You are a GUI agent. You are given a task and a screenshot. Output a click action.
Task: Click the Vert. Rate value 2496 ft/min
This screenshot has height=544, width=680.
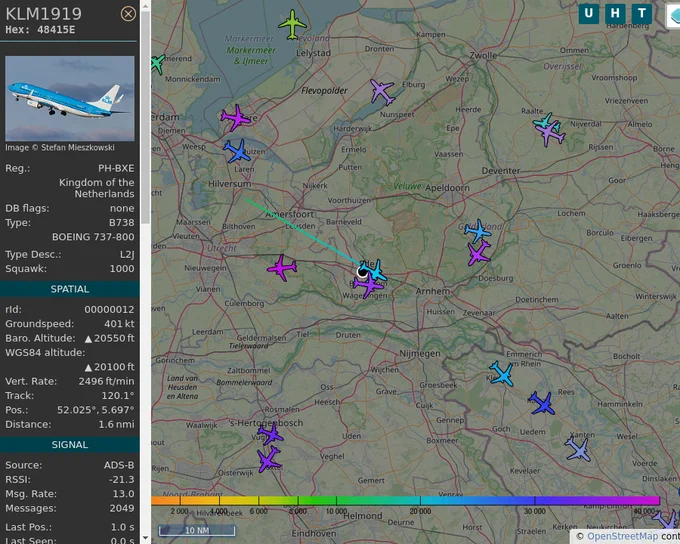click(x=106, y=381)
